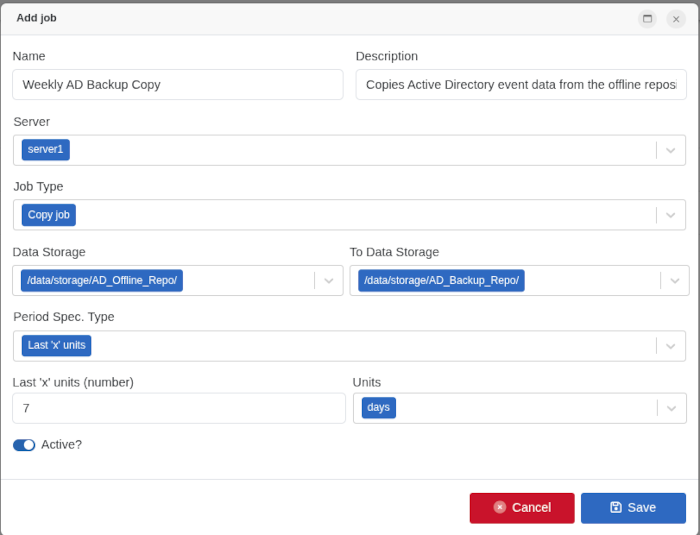Image resolution: width=700 pixels, height=535 pixels.
Task: Click the maximize dialog icon
Action: pos(647,19)
